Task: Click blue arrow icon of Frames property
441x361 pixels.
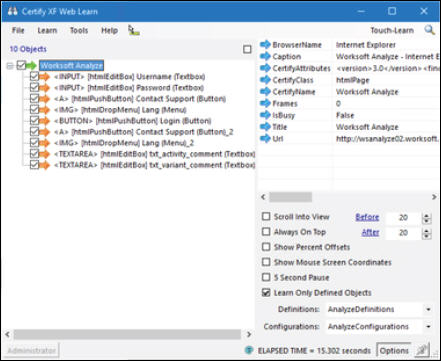Action: pos(265,103)
